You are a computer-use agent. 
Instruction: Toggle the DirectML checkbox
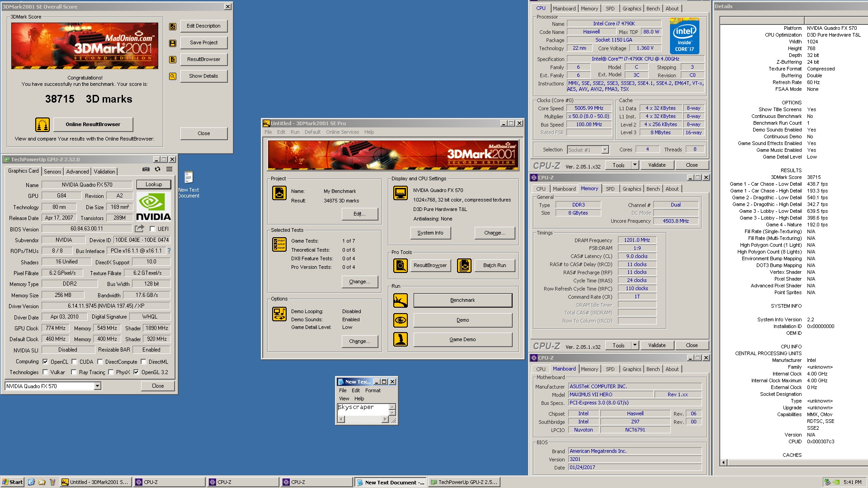tap(143, 362)
